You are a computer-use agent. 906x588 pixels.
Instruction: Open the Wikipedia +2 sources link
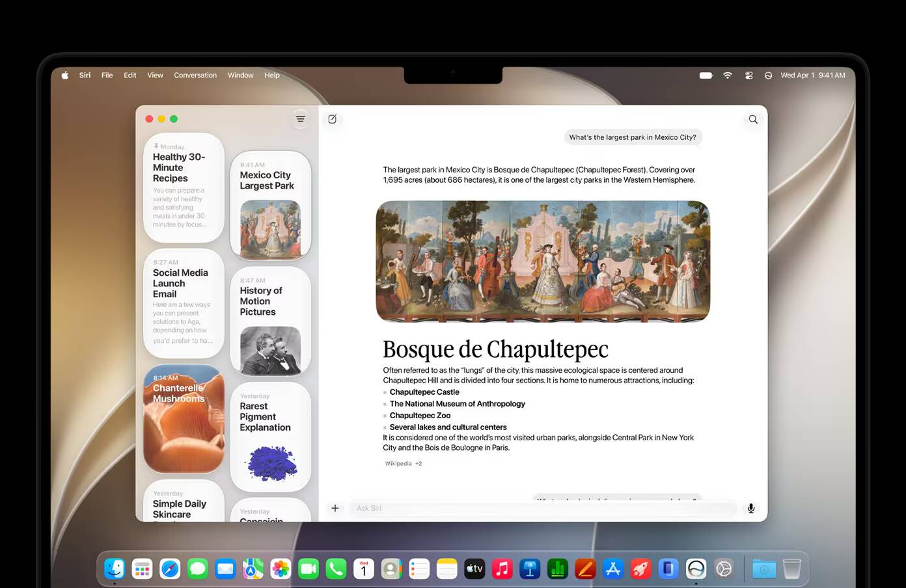(x=404, y=464)
